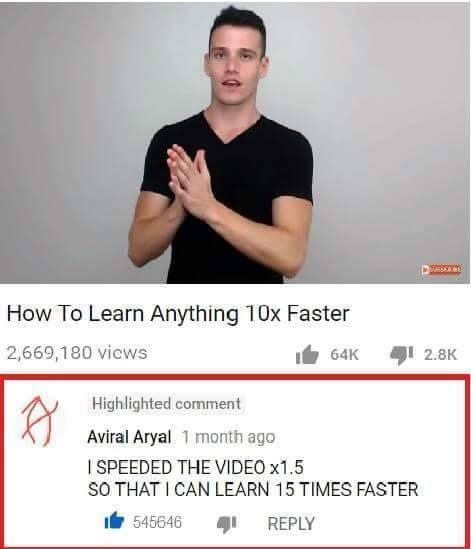Like the comment with 545646 likes

point(114,520)
